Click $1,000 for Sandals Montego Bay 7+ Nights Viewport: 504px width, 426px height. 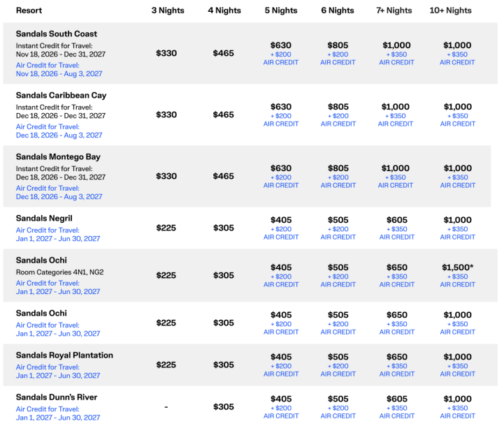click(396, 168)
